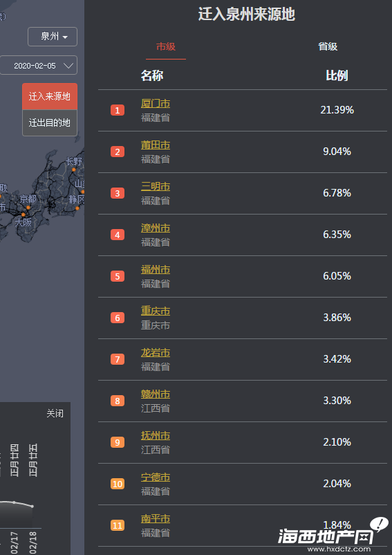Open the 莆田市 link

pos(156,145)
